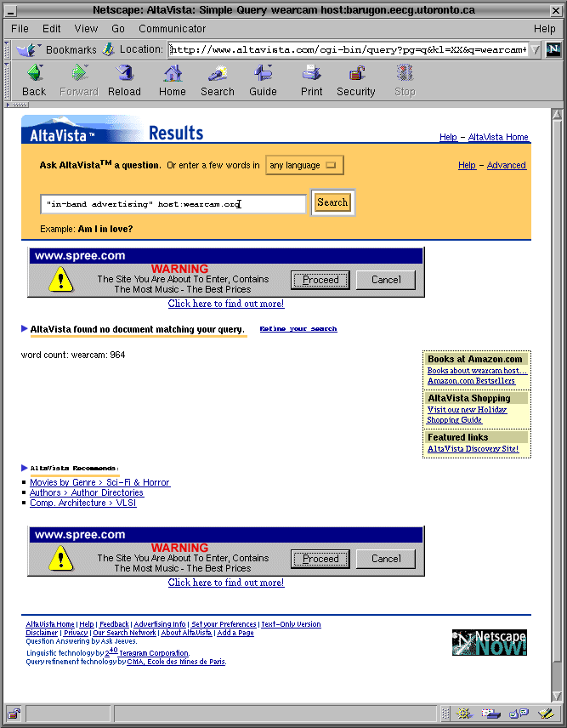
Task: Open Discussions icon in component bar
Action: pos(519,714)
